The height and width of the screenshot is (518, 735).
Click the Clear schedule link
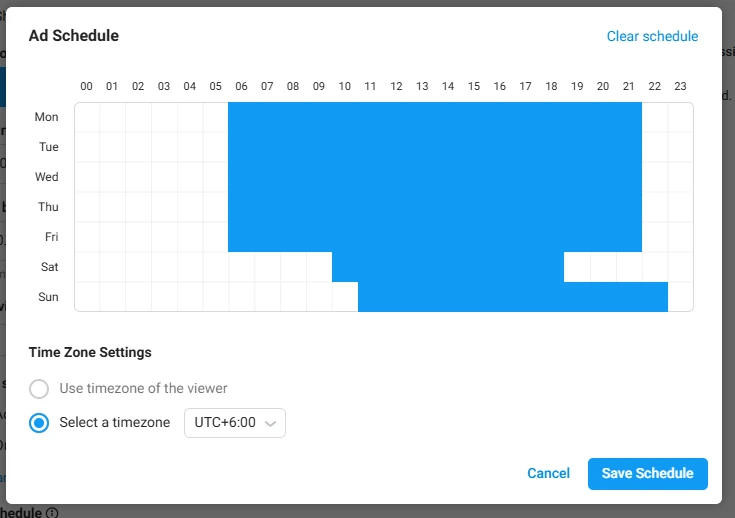point(652,36)
